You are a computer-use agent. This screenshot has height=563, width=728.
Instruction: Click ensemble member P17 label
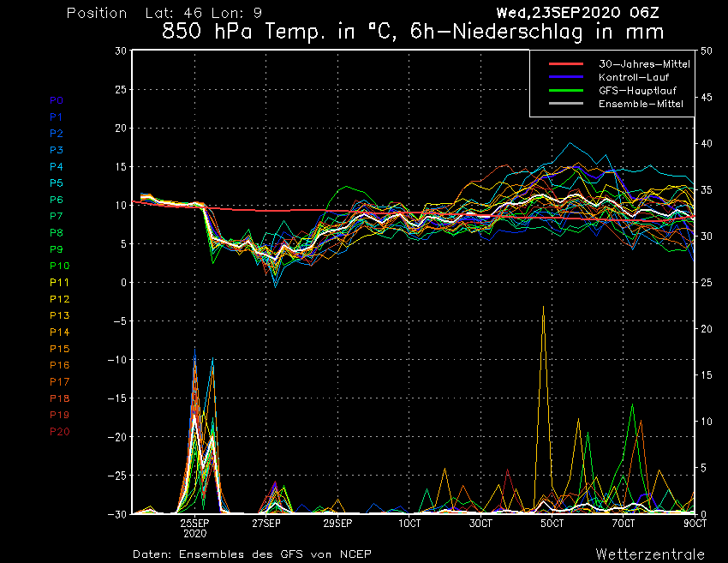(59, 381)
